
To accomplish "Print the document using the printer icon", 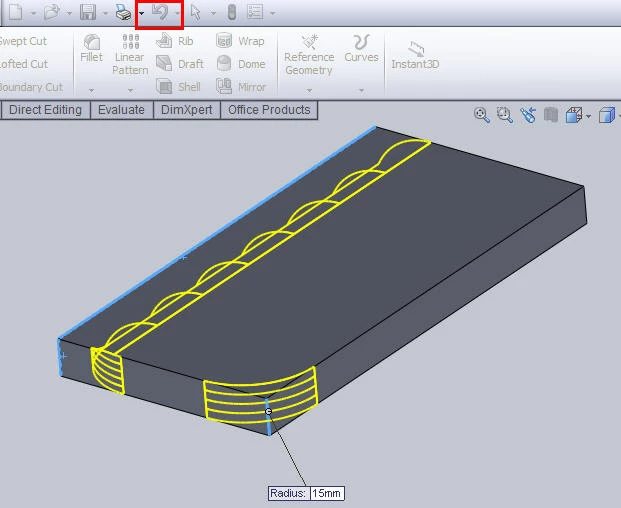I will click(124, 13).
